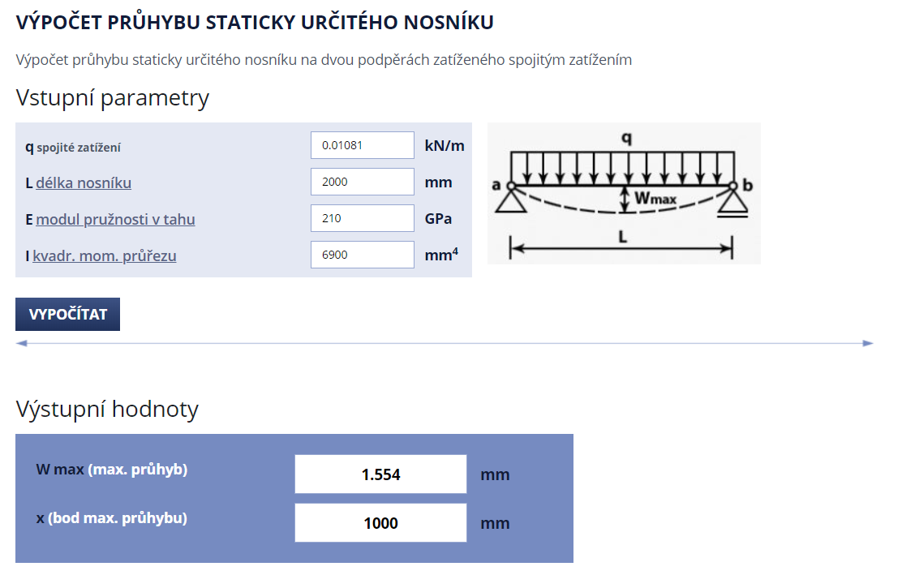Select the E modulus input containing 210

pos(362,218)
